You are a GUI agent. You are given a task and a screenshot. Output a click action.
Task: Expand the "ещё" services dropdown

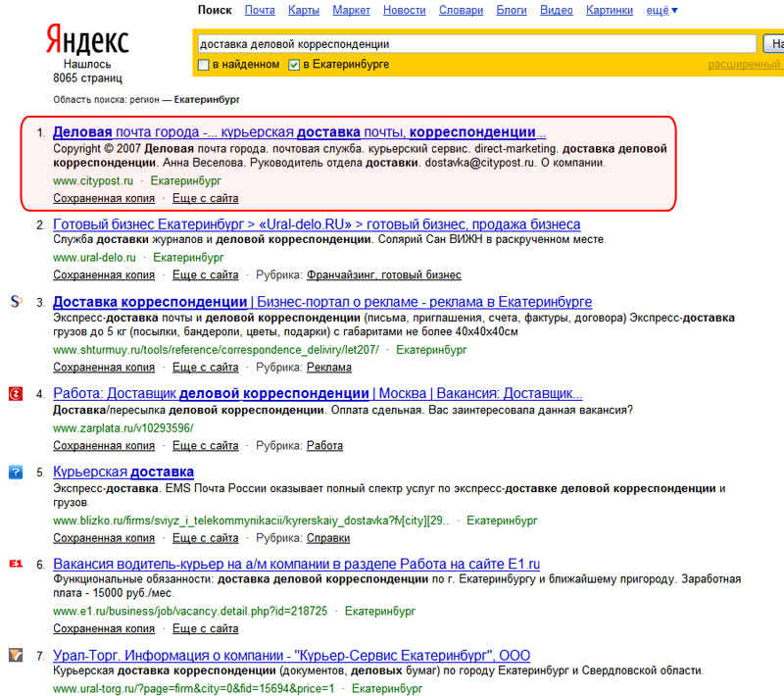point(662,11)
